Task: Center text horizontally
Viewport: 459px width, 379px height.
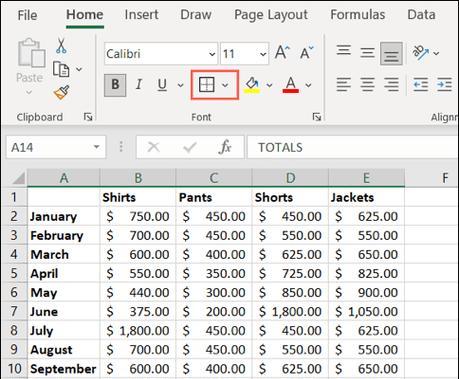Action: tap(367, 84)
